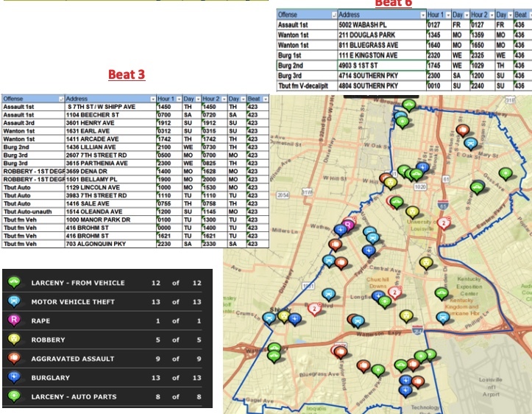This screenshot has width=532, height=414.
Task: Click the blue Burglary legend icon
Action: tap(13, 378)
